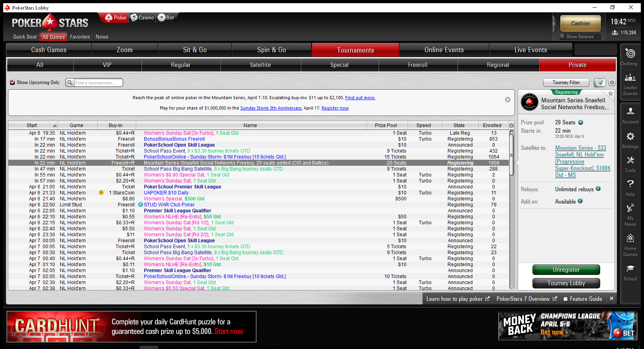This screenshot has width=644, height=349.
Task: Click the CardHunt promotional banner
Action: [x=131, y=327]
